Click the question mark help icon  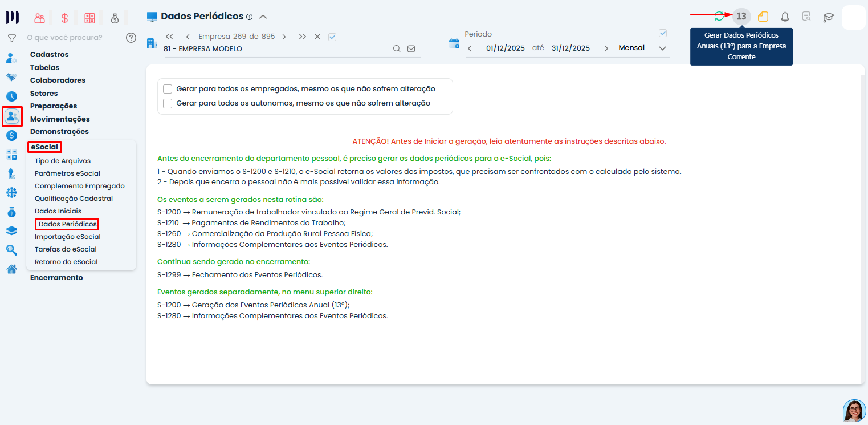(131, 38)
